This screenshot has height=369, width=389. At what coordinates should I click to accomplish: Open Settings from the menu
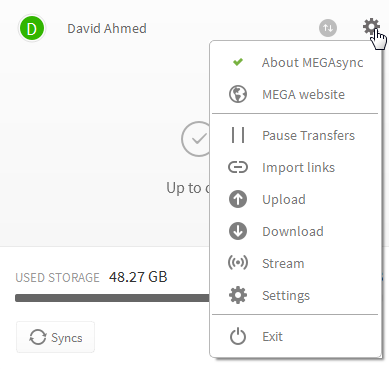tap(295, 295)
